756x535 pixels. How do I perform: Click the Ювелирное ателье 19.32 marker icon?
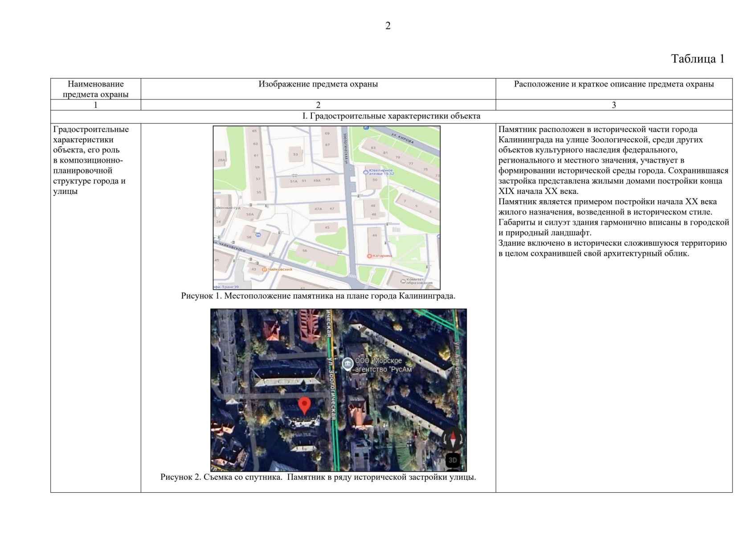[x=366, y=172]
